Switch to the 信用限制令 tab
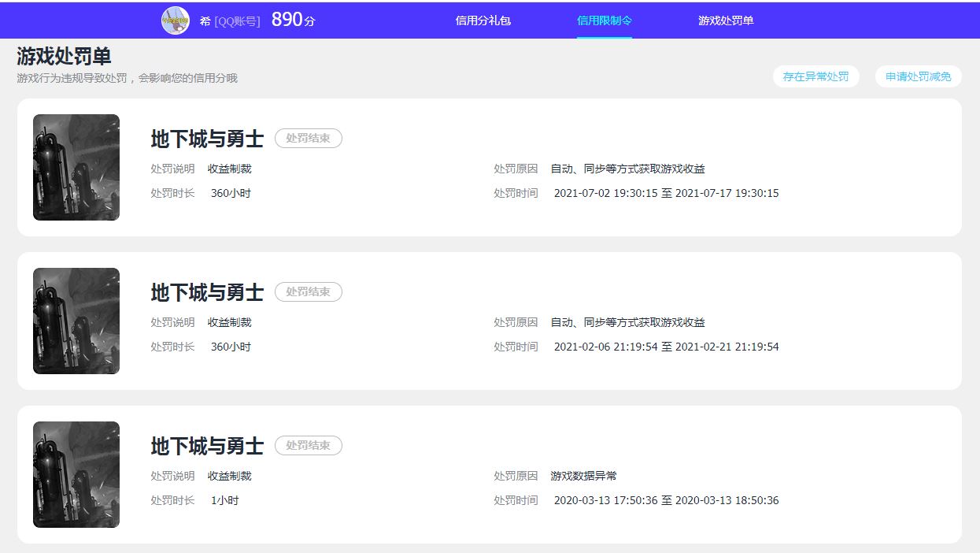980x553 pixels. pyautogui.click(x=604, y=20)
